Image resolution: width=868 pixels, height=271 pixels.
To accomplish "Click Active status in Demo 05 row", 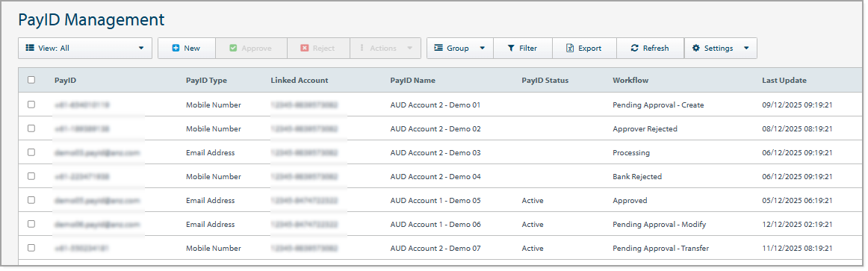I will coord(533,201).
